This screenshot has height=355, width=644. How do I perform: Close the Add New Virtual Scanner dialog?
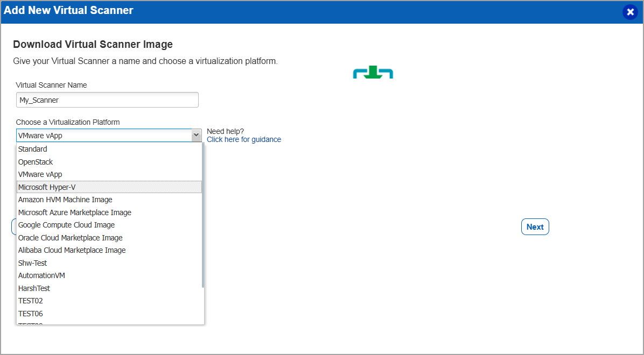pyautogui.click(x=629, y=12)
